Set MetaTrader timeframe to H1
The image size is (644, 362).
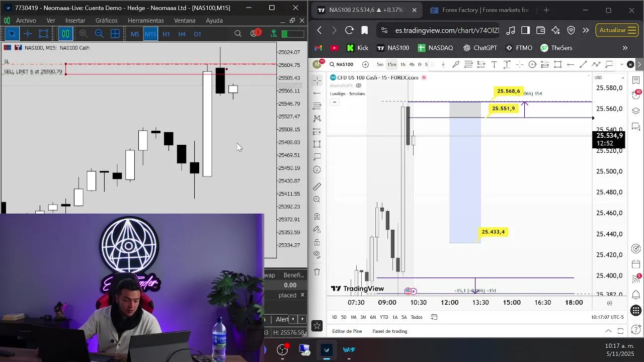click(x=166, y=34)
